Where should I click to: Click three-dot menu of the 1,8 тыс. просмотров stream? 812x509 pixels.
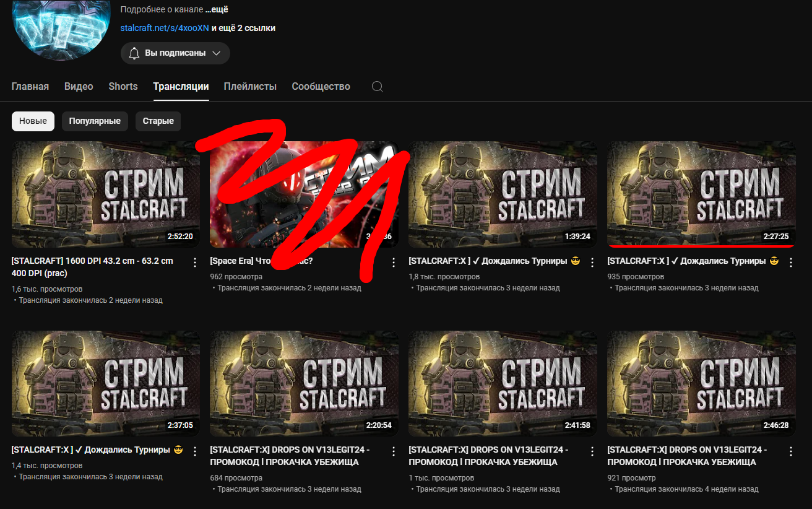[592, 263]
